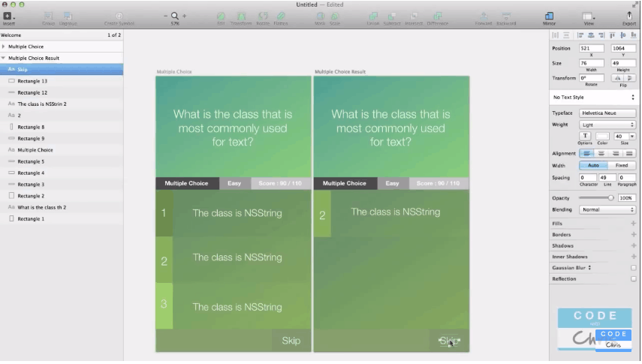Click the Export icon in toolbar
Viewport: 642px width, 364px height.
click(628, 17)
